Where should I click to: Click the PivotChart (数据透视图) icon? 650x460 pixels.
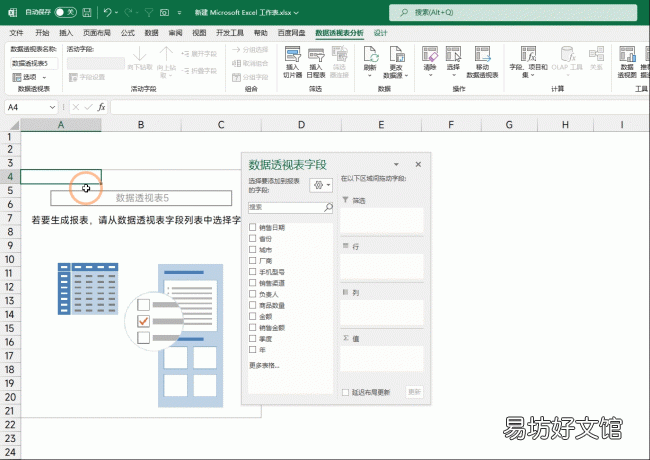[627, 54]
